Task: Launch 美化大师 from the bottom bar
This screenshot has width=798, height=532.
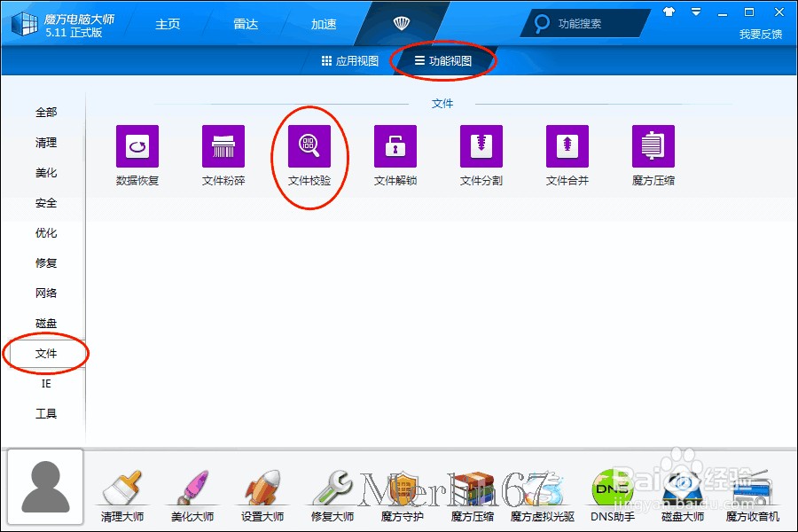Action: point(192,496)
